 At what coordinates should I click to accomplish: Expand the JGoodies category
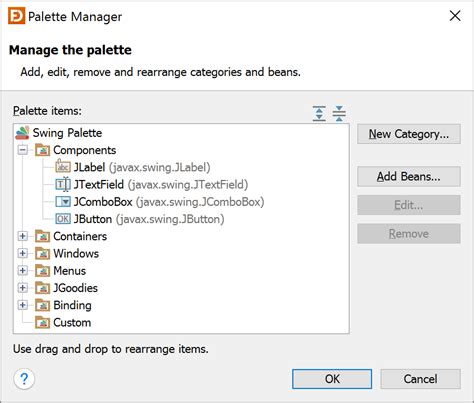23,288
